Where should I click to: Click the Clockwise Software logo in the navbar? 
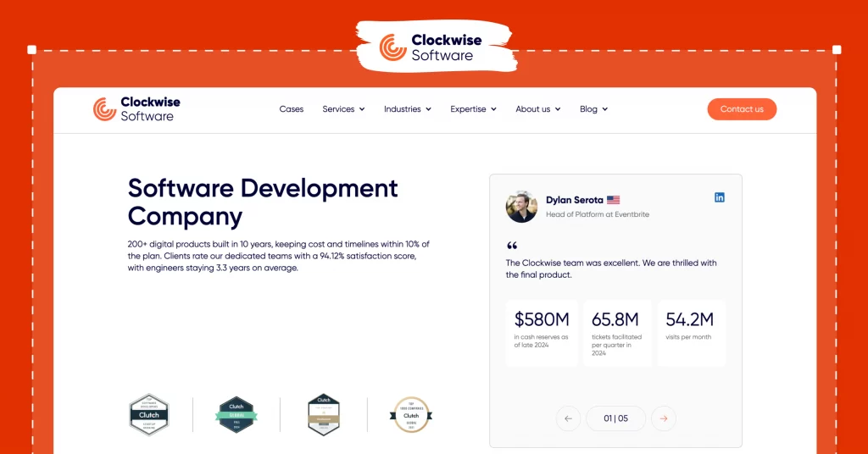[x=136, y=109]
